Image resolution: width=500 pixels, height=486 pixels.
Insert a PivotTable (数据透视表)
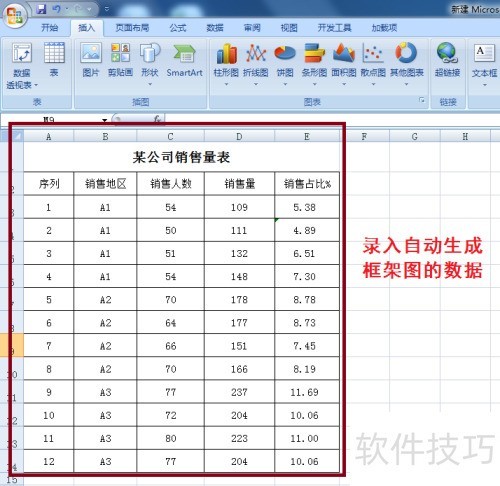[x=22, y=66]
